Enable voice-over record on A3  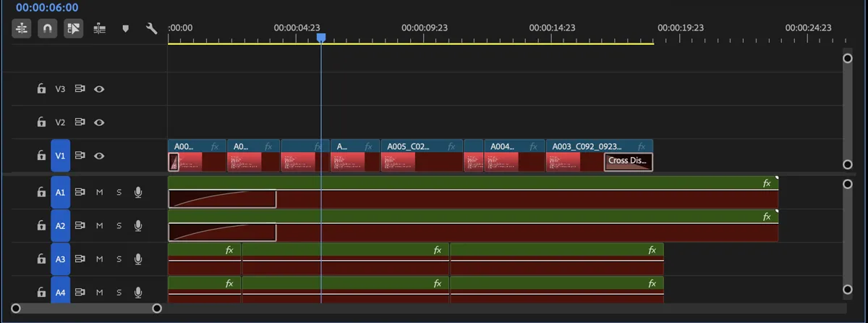click(x=138, y=259)
